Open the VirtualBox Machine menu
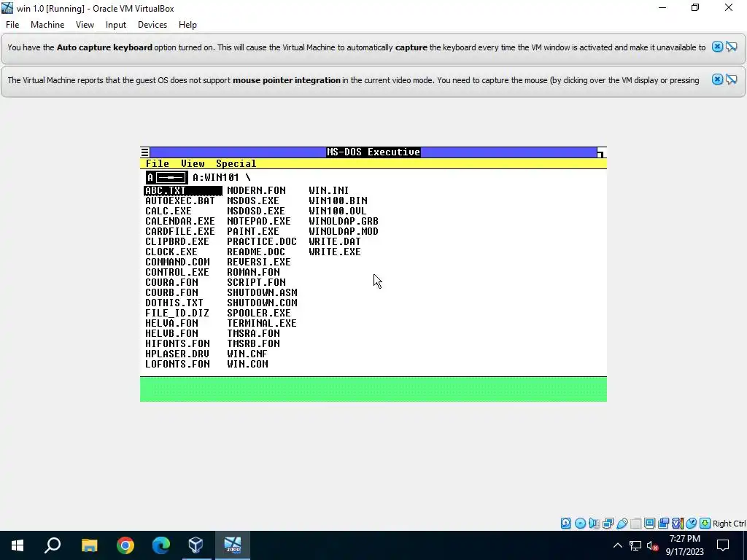The width and height of the screenshot is (747, 560). tap(47, 25)
